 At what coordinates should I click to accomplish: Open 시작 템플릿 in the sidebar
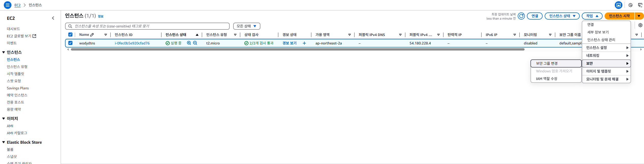coord(15,74)
